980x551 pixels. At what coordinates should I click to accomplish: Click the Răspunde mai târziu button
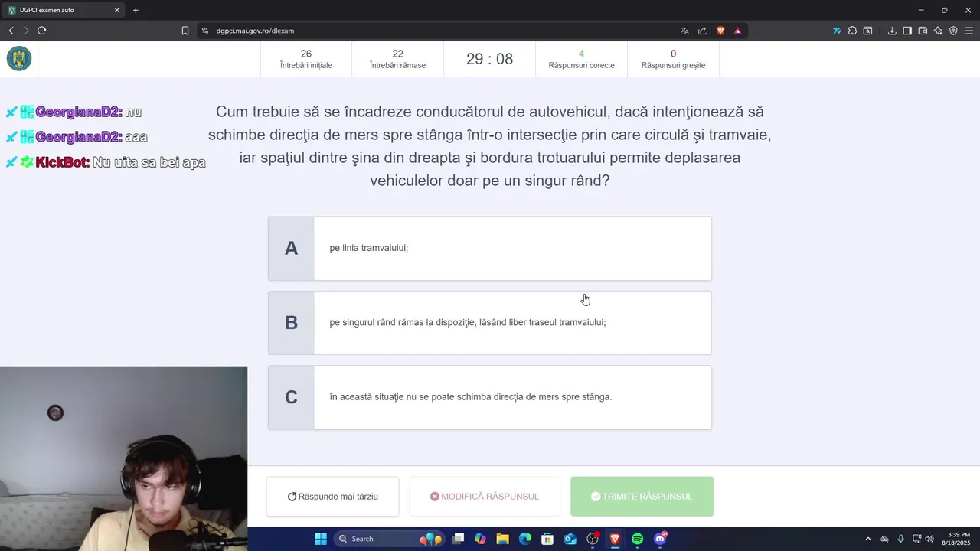click(333, 497)
